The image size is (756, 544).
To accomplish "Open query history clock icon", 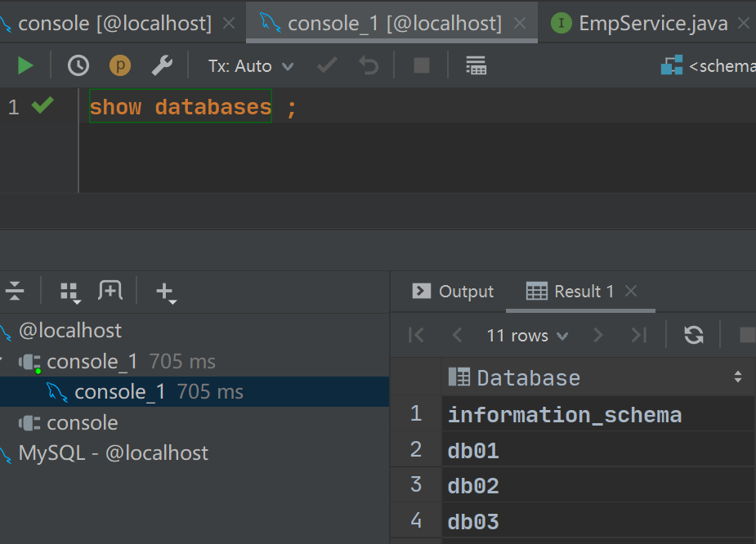I will point(78,65).
